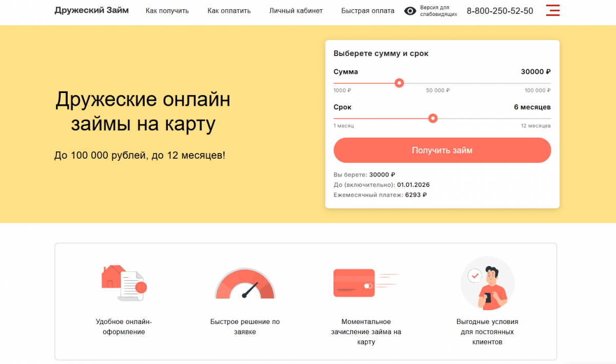Click the house and document illustration icon
The width and height of the screenshot is (616, 364).
click(x=124, y=282)
